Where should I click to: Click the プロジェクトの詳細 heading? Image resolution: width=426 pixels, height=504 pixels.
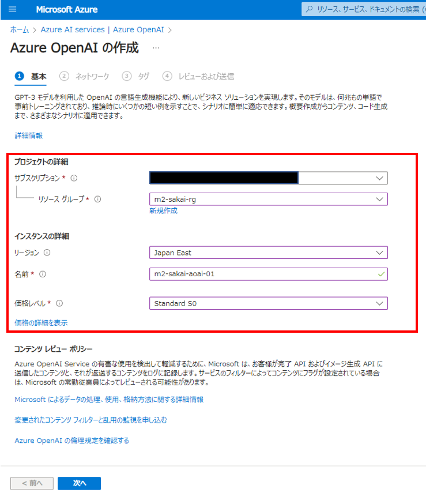(41, 161)
